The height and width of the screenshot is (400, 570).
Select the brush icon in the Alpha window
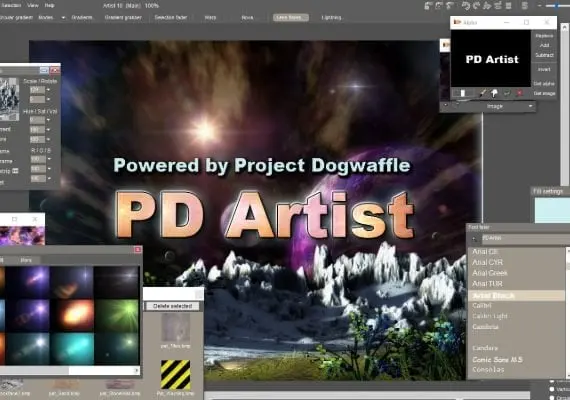pyautogui.click(x=482, y=93)
